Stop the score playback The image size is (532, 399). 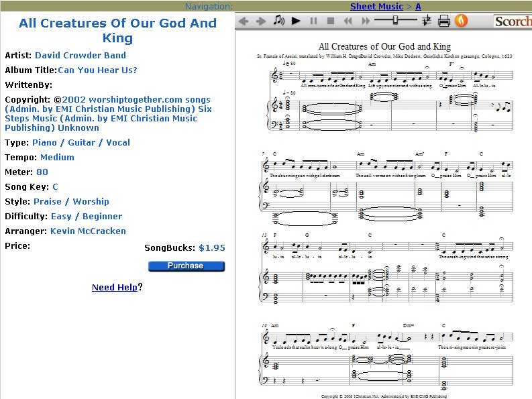coord(331,21)
